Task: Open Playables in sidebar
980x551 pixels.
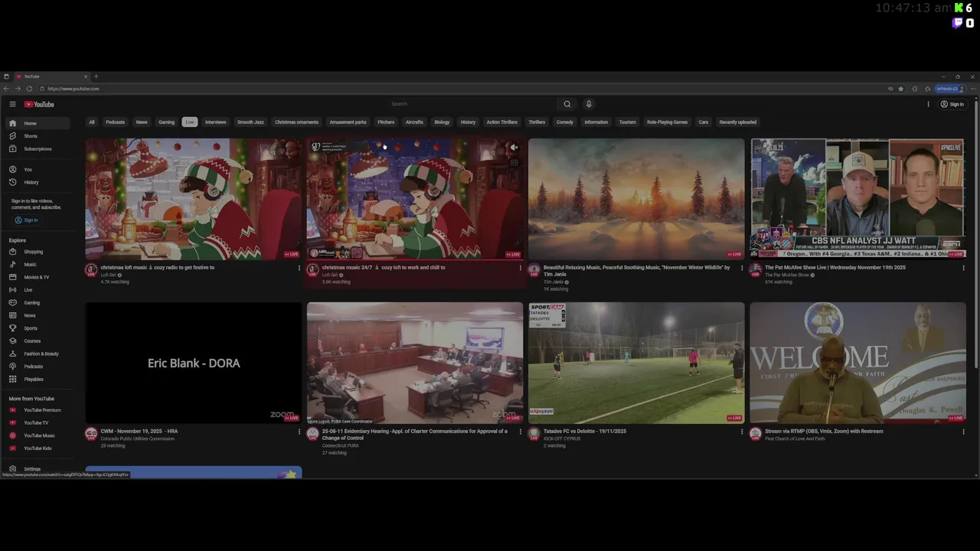Action: [x=38, y=379]
